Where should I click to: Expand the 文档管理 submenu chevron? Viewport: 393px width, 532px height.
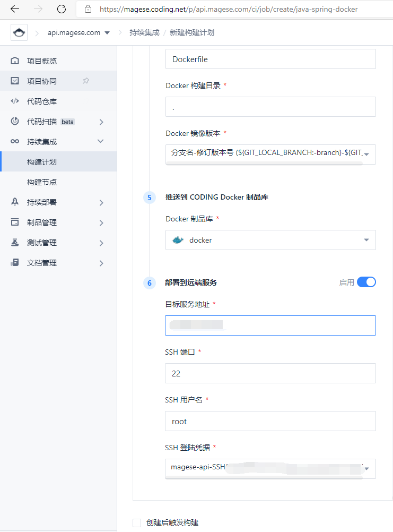click(x=101, y=263)
